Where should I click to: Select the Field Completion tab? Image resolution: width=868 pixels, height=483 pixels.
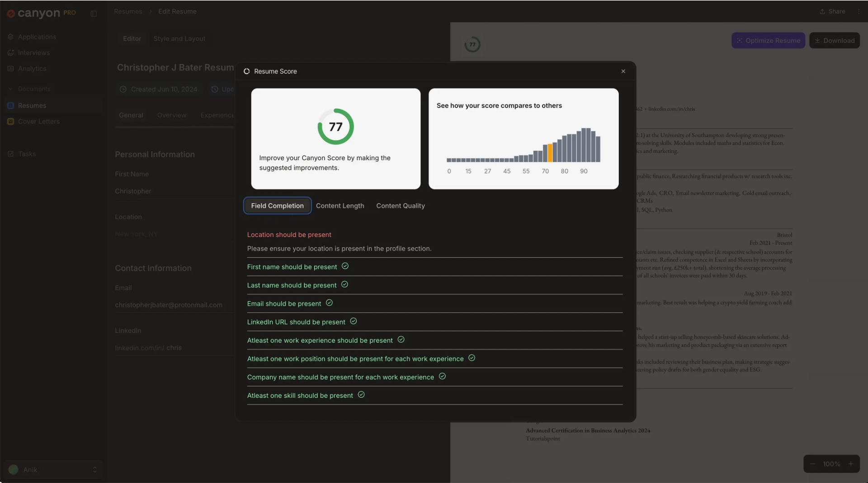click(277, 206)
